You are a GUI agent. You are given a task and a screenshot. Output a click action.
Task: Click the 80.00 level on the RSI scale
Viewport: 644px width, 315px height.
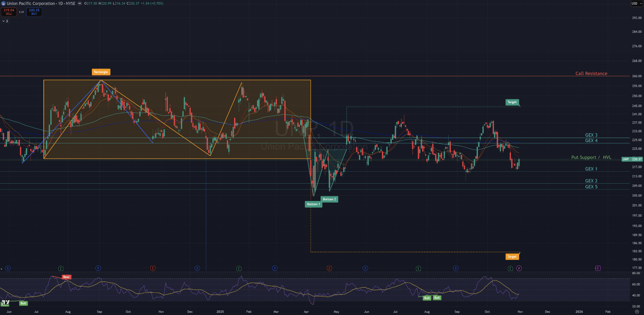tap(636, 273)
